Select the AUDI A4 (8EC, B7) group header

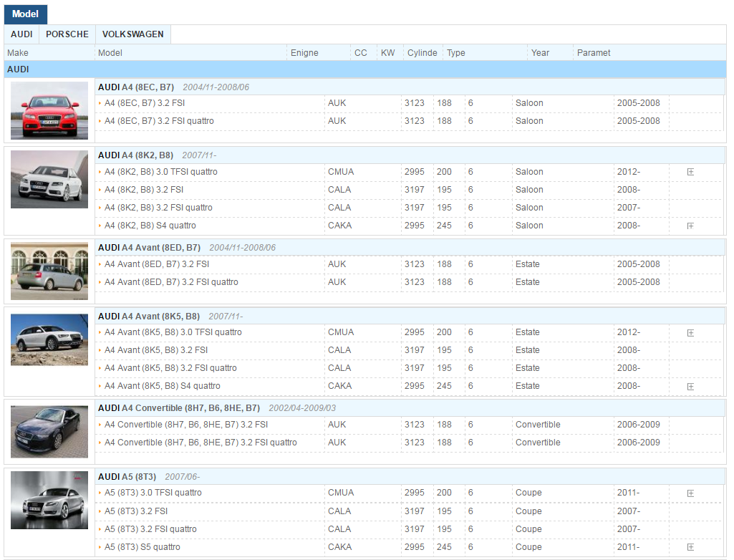pos(410,87)
